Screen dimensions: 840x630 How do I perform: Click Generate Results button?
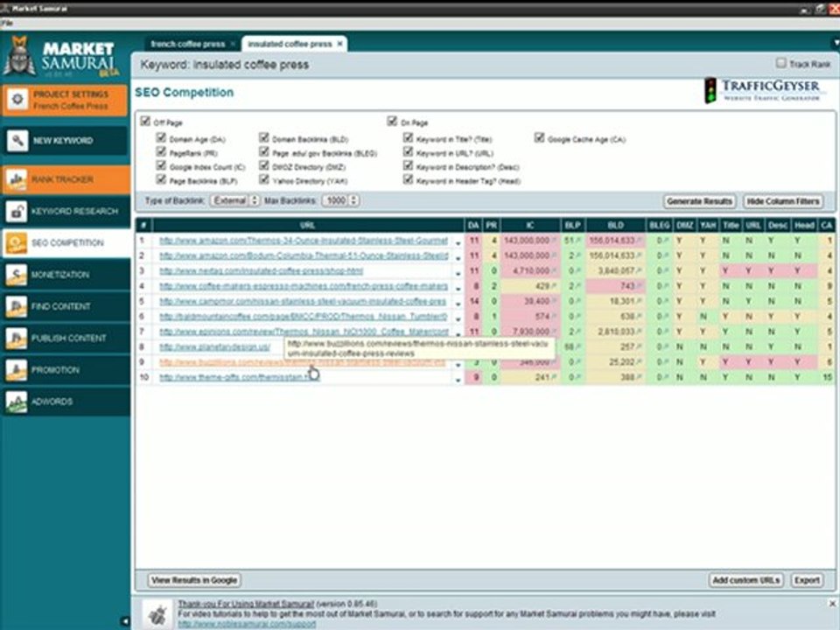tap(700, 201)
